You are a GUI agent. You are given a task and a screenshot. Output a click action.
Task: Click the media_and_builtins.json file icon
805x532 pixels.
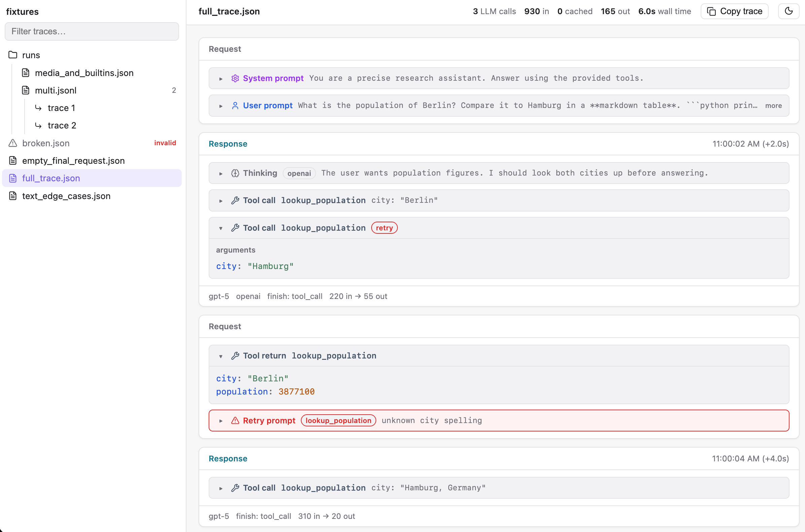(26, 73)
